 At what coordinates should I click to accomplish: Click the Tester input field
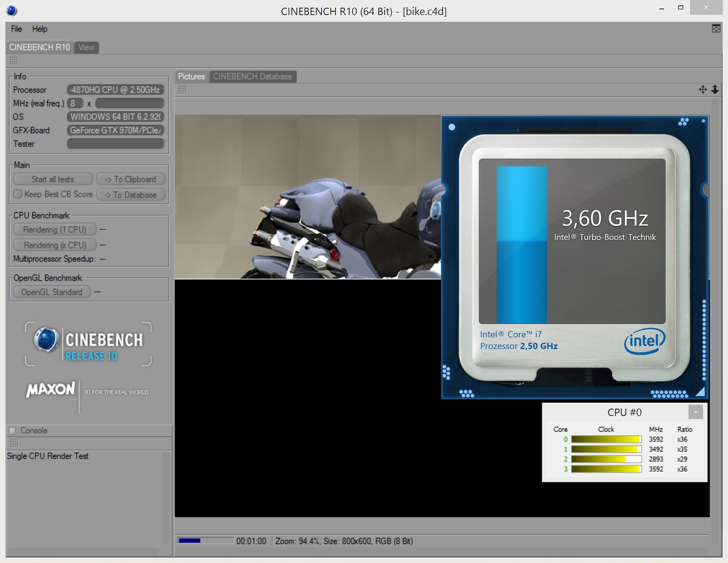115,144
